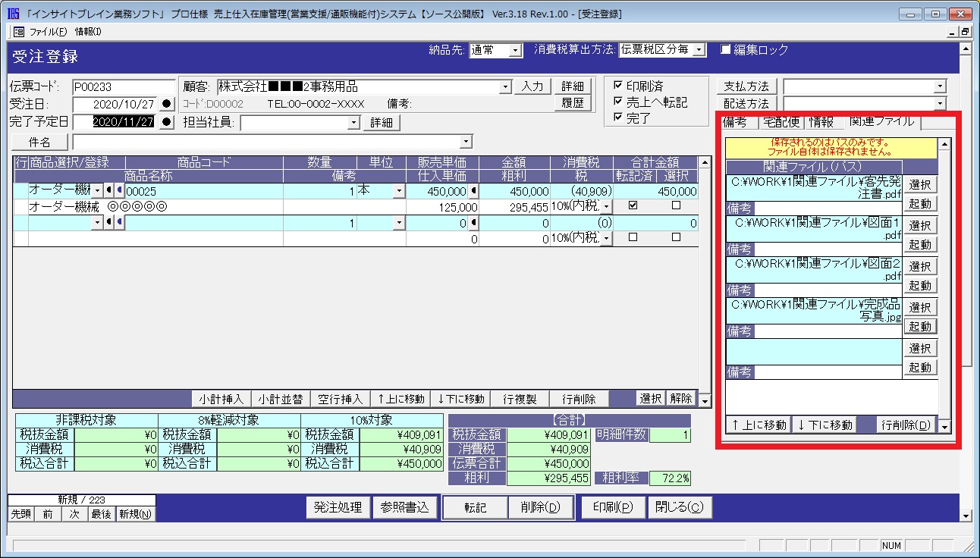Open the 支払方法 dropdown
The width and height of the screenshot is (980, 558).
pos(941,87)
